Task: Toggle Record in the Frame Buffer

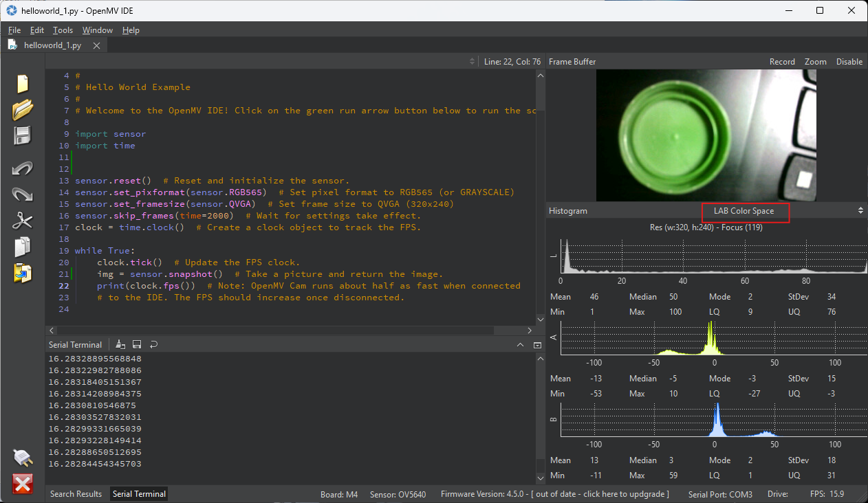Action: [x=782, y=62]
